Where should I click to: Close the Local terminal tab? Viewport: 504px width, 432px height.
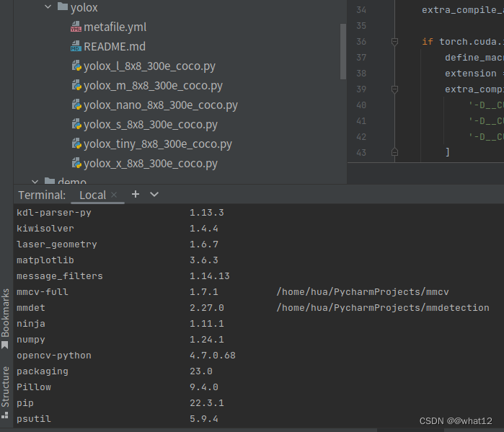[114, 195]
